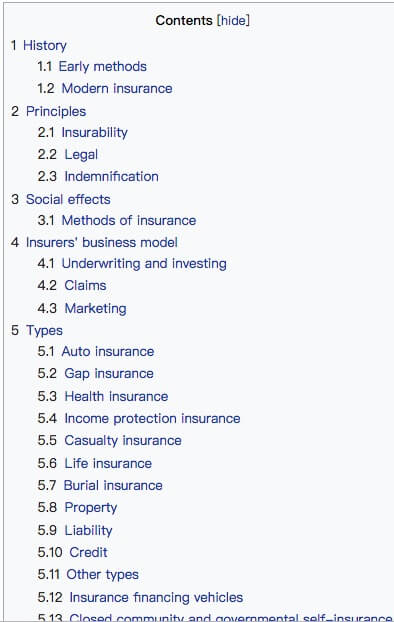Viewport: 394px width, 622px height.
Task: Jump to the Types section
Action: coord(44,330)
